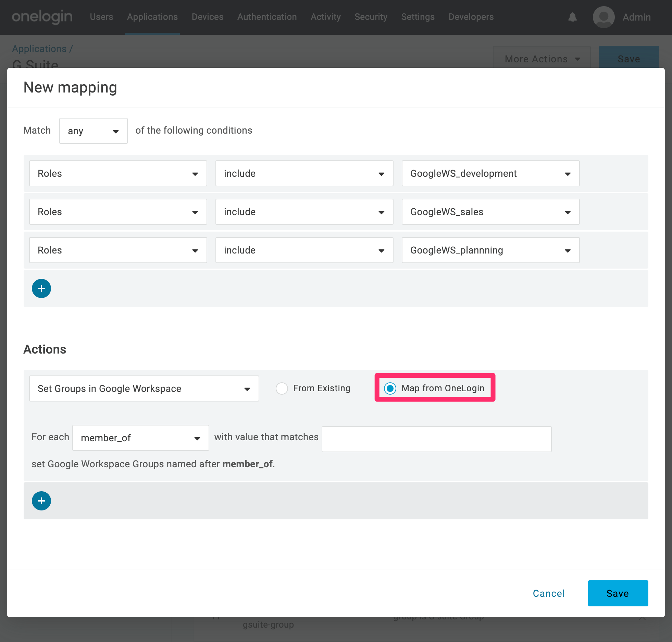Open include dropdown in GoogleWS_sales row
The height and width of the screenshot is (642, 672).
pyautogui.click(x=304, y=212)
